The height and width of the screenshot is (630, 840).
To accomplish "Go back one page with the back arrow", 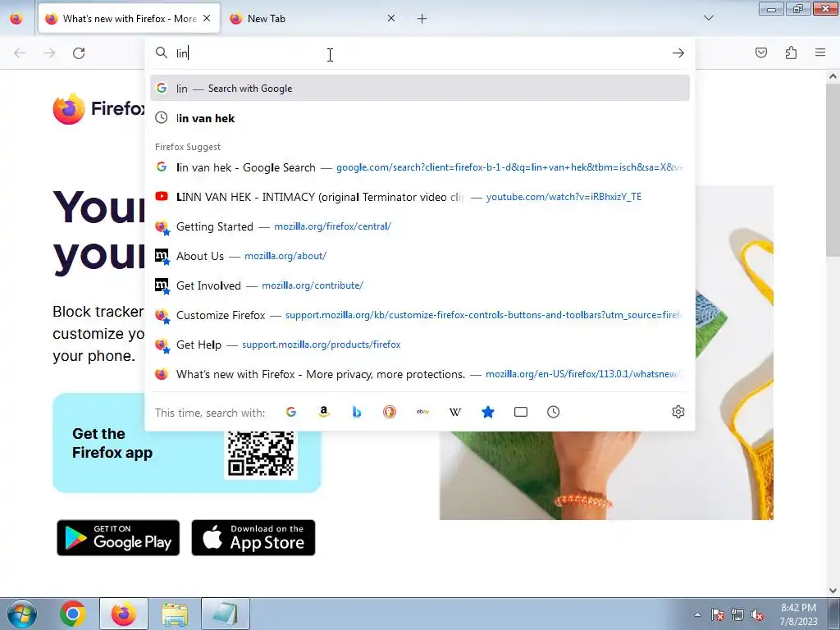I will (20, 53).
